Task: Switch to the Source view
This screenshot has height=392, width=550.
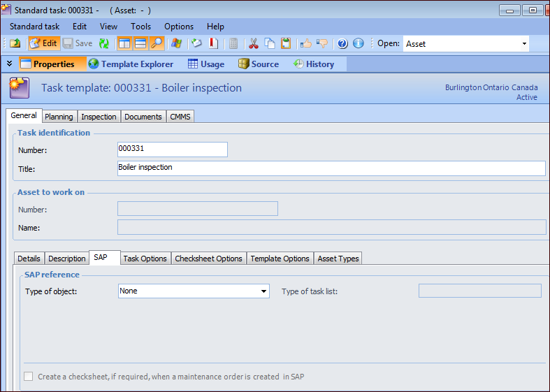Action: (259, 64)
